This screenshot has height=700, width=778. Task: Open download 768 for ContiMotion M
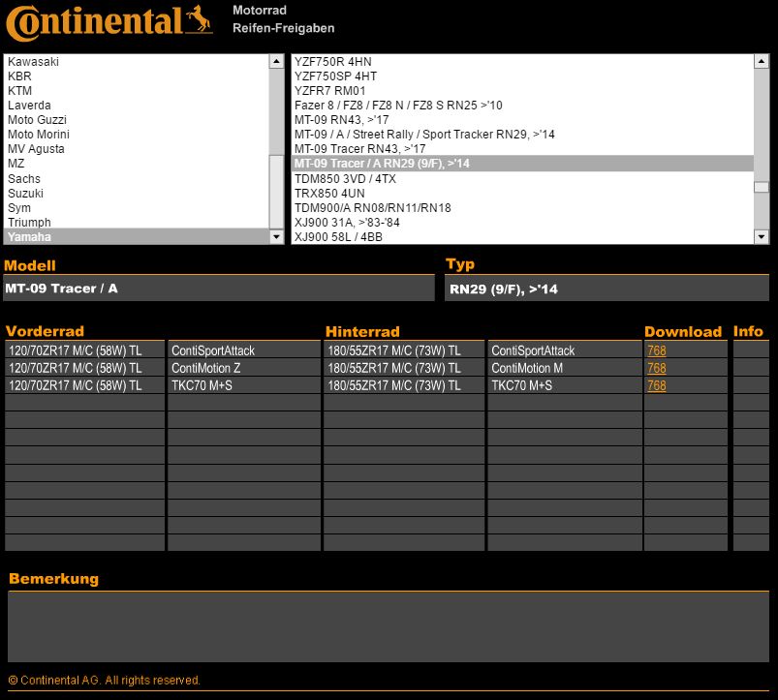[x=656, y=369]
